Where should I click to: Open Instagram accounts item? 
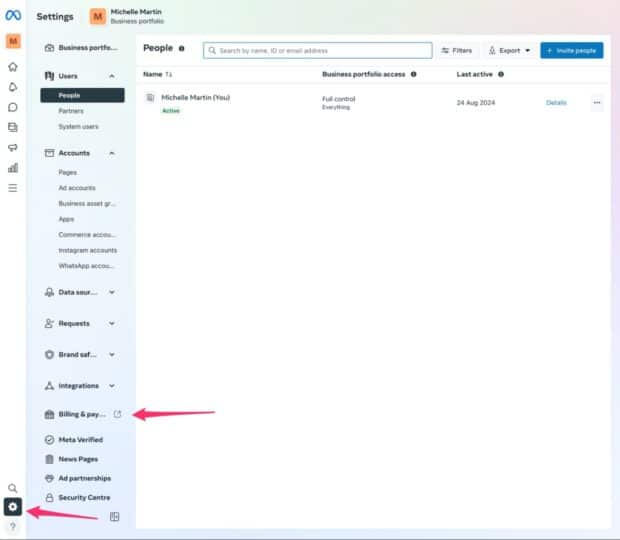pos(87,251)
